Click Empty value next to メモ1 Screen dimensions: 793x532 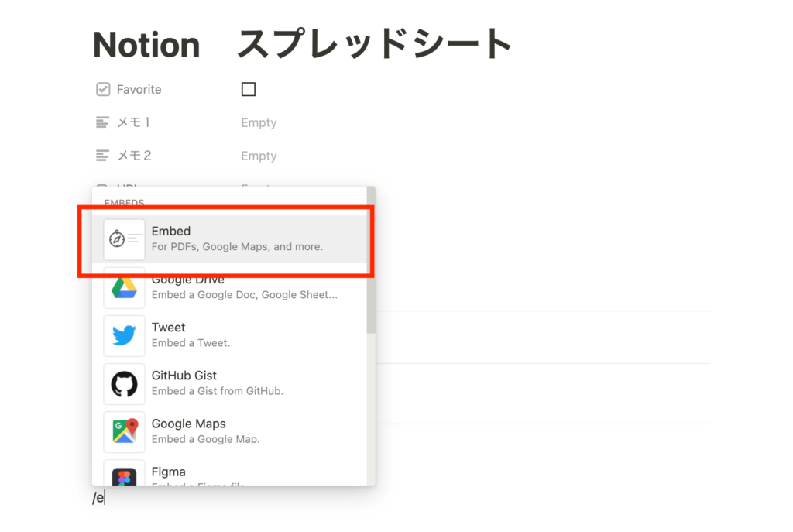point(258,122)
